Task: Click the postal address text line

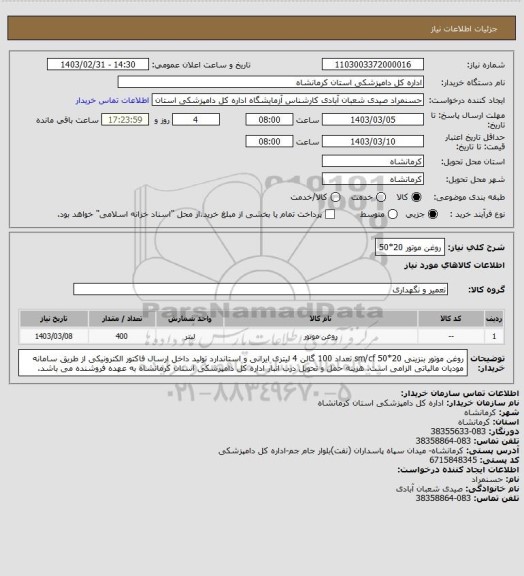Action: click(341, 450)
